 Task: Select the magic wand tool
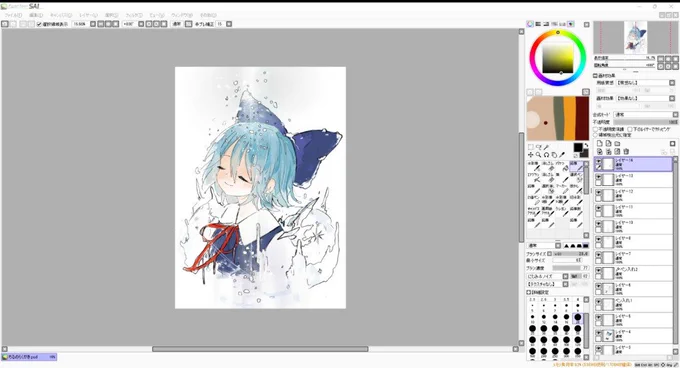(x=546, y=147)
